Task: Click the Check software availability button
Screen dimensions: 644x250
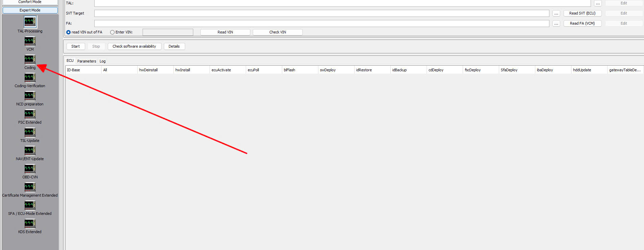Action: 134,46
